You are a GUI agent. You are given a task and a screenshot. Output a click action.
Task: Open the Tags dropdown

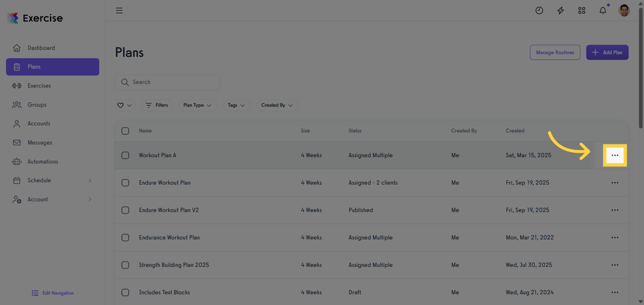coord(237,105)
